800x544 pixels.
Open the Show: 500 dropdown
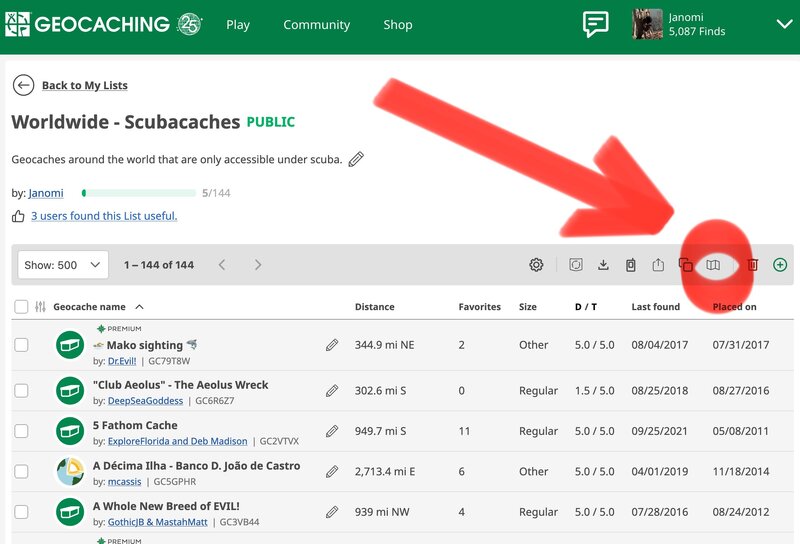[64, 265]
